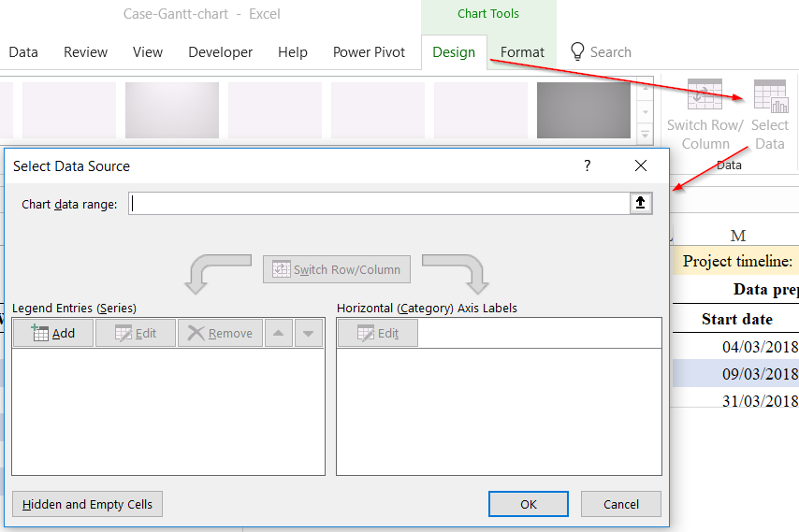Click the Search lightbulb box

602,52
